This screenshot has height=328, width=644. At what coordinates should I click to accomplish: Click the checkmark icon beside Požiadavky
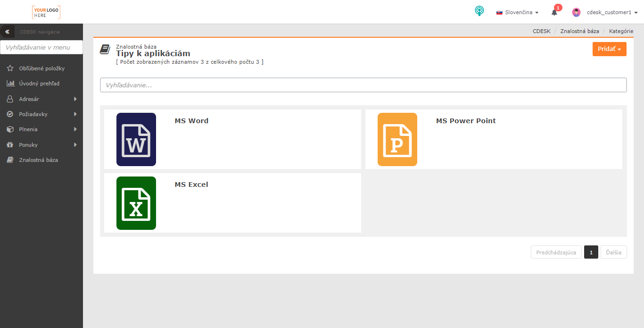click(10, 114)
